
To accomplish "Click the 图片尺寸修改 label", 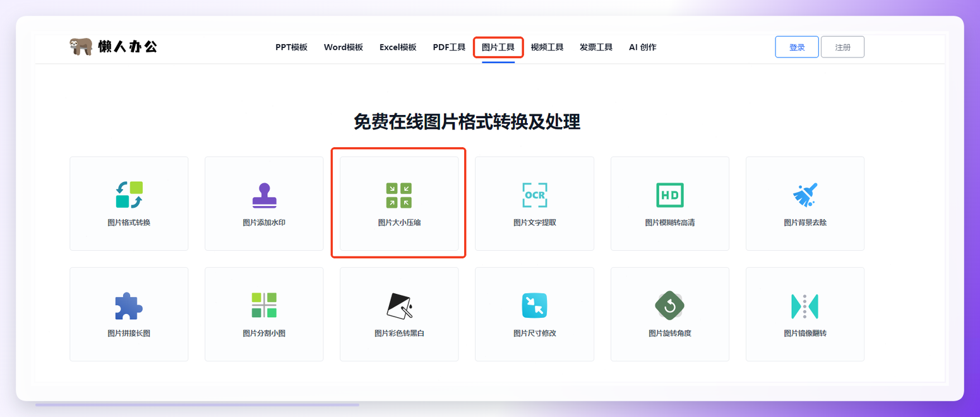I will coord(534,333).
